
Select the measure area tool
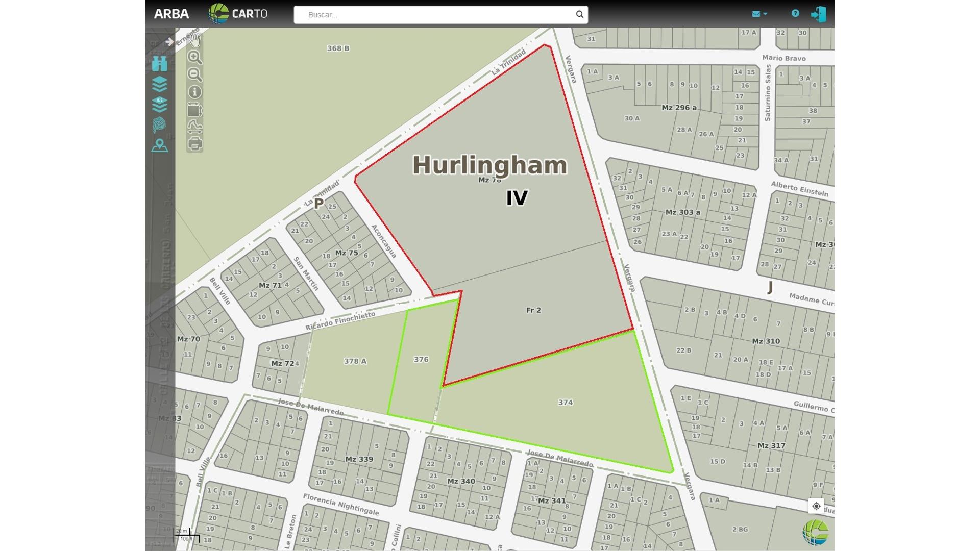pos(194,110)
